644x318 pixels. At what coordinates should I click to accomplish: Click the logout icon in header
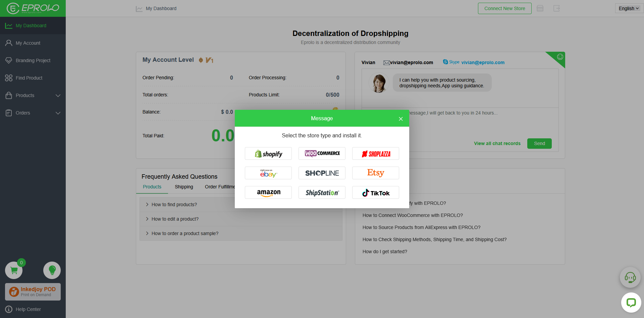point(557,8)
